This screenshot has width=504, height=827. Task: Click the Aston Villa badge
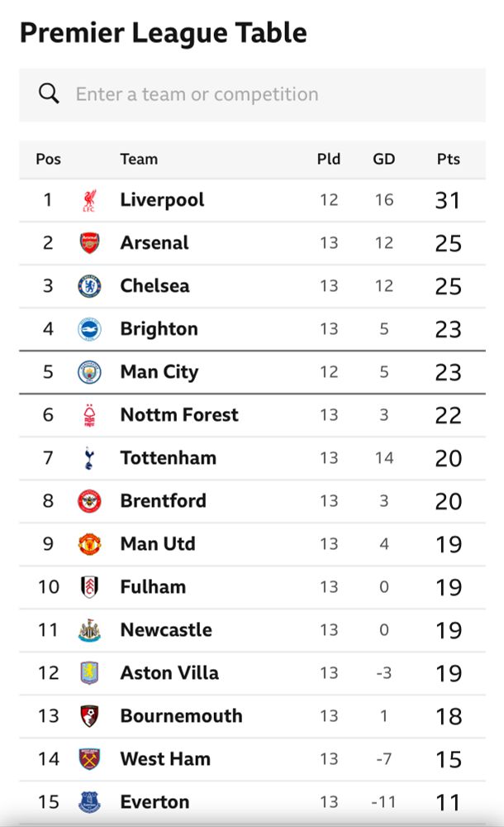tap(89, 673)
